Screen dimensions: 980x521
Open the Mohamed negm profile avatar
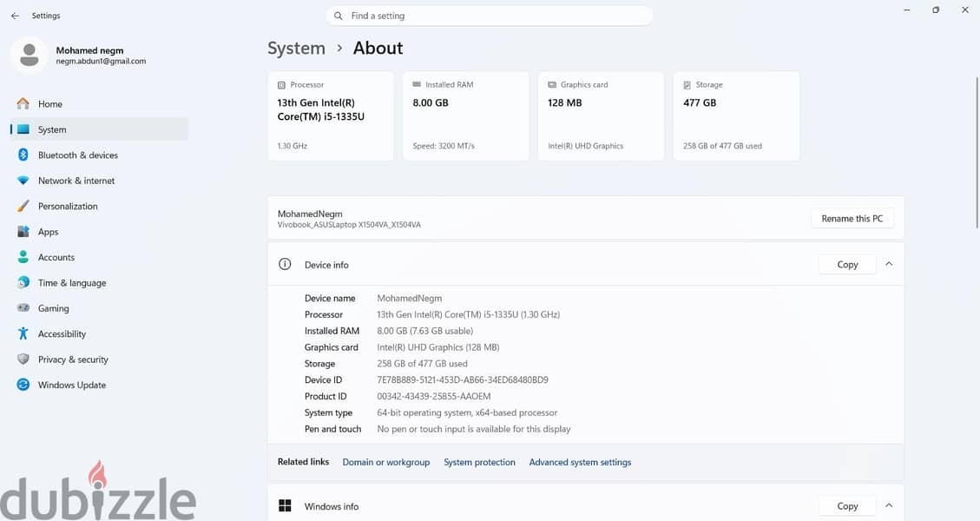tap(29, 55)
